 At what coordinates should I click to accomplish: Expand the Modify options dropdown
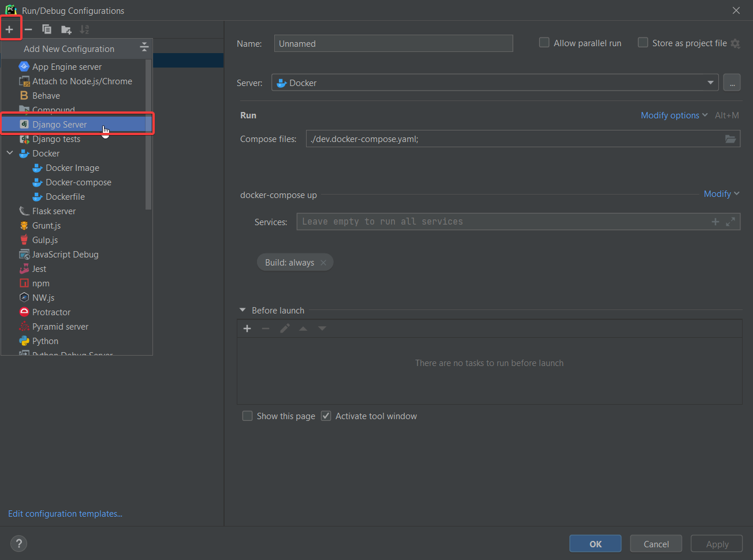[x=673, y=115]
